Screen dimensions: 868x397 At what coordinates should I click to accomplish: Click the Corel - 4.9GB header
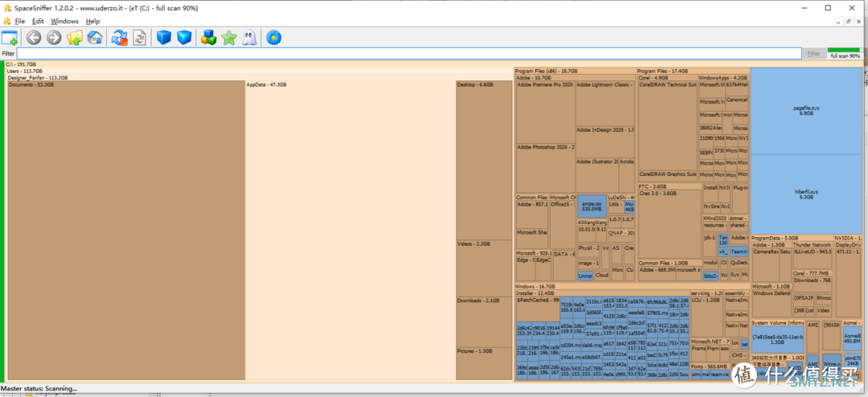pos(667,78)
